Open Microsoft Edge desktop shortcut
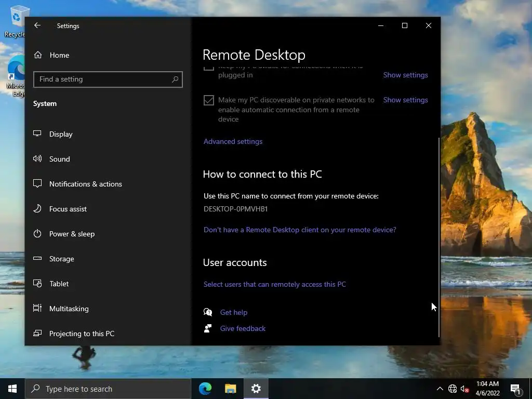532x399 pixels. (16, 76)
